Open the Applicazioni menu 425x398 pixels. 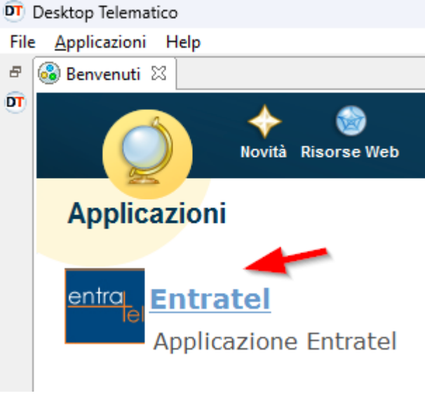point(100,42)
